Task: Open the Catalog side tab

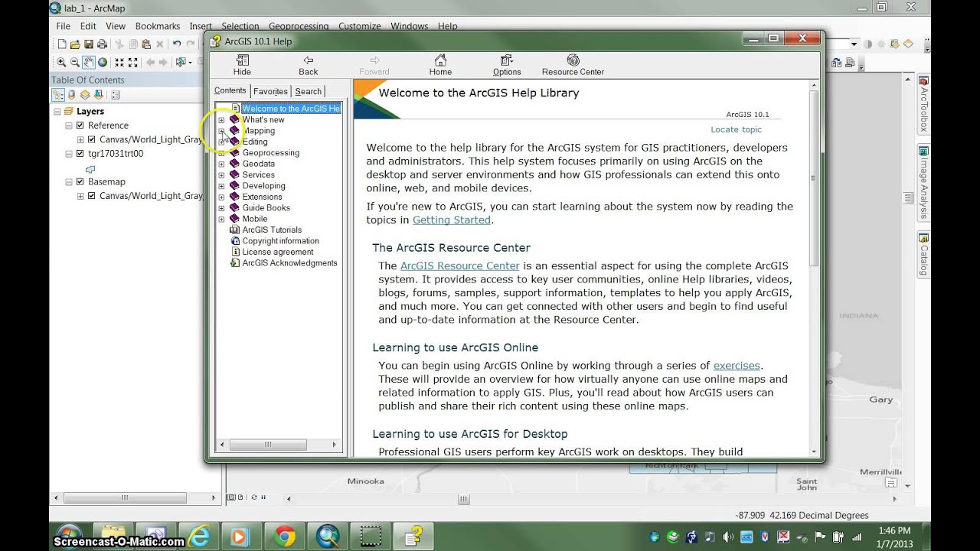Action: (x=923, y=256)
